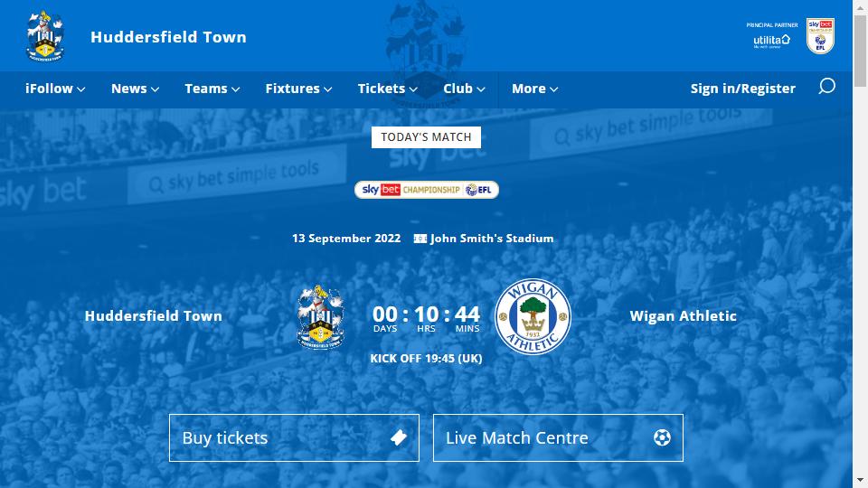Click the Utilita principal partner logo

pos(771,41)
